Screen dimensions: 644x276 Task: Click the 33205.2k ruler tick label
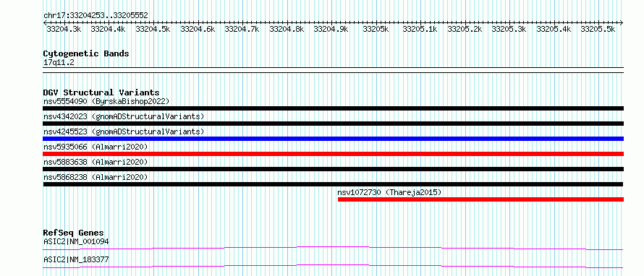465,29
